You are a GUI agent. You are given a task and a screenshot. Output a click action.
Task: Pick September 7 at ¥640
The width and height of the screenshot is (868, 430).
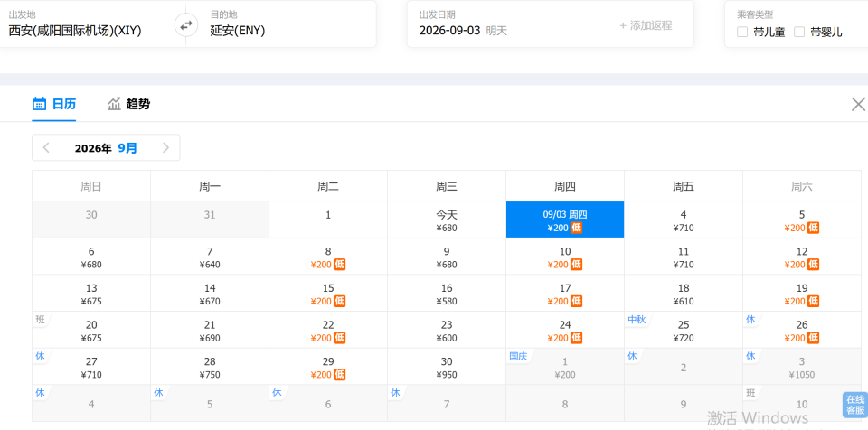[210, 257]
